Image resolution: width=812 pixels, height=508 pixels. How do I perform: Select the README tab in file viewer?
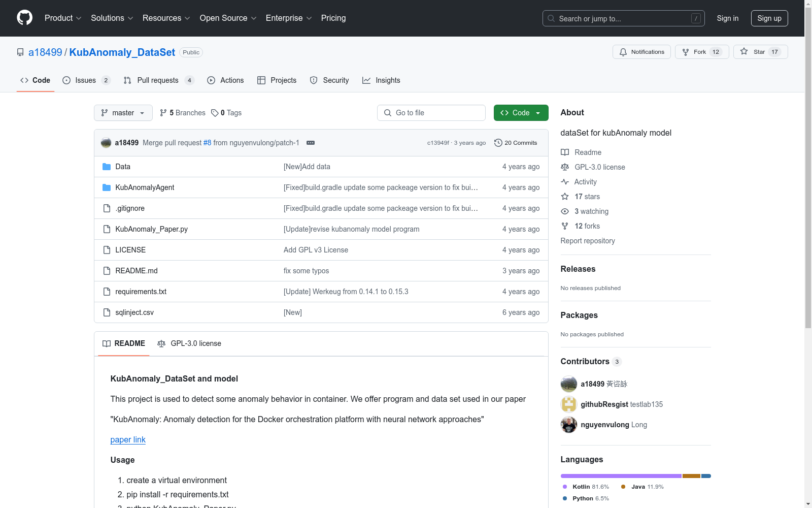(124, 343)
